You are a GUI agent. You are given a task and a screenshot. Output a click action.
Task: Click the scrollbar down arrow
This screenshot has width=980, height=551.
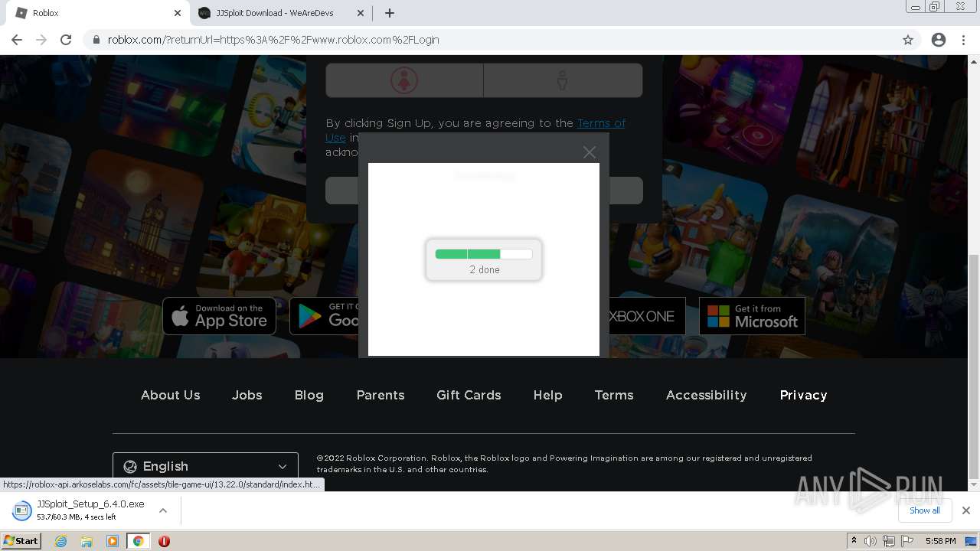(974, 485)
